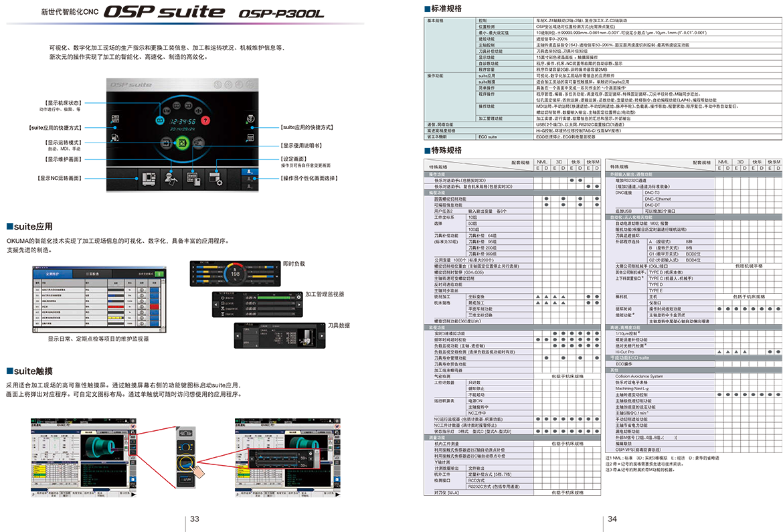The height and width of the screenshot is (532, 783).
Task: Select the cyan icon left of clock
Action: point(160,121)
